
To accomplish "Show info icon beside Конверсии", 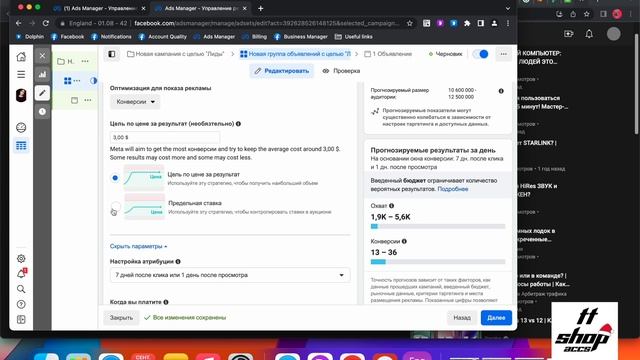I will click(404, 241).
